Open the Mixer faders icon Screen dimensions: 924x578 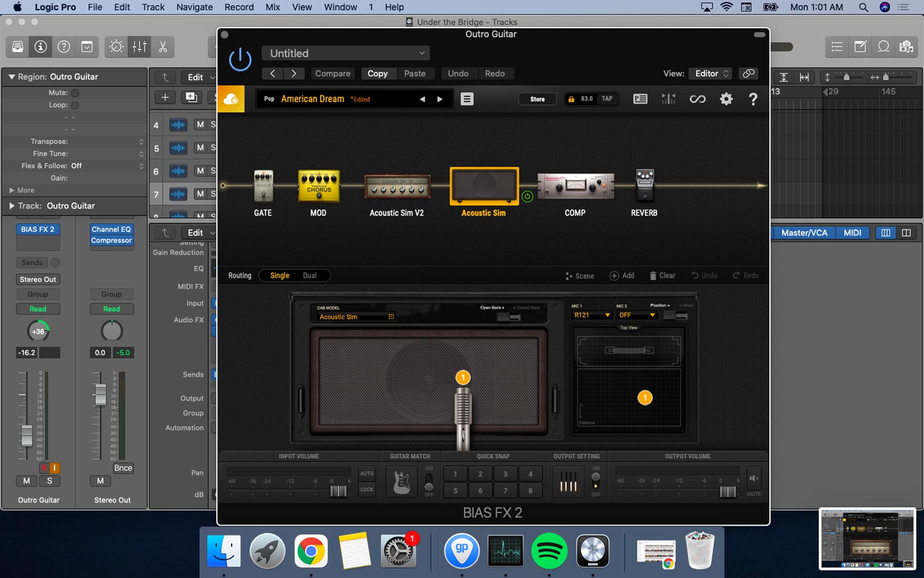coord(140,47)
